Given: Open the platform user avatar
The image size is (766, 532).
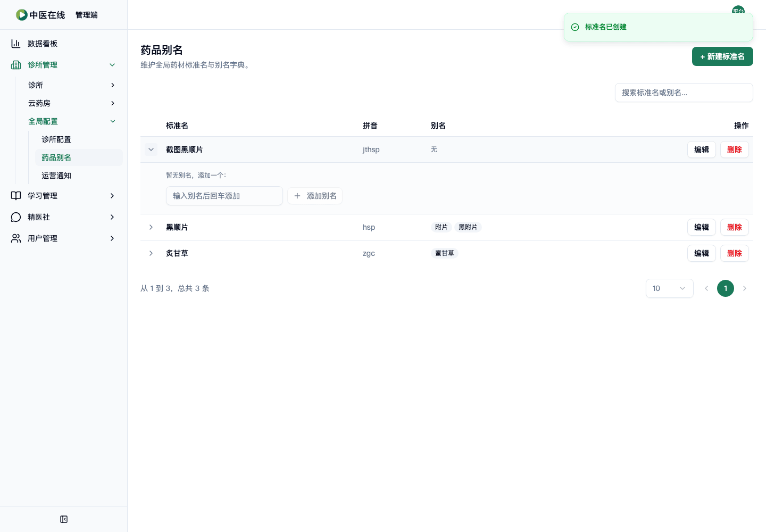Looking at the screenshot, I should (738, 10).
